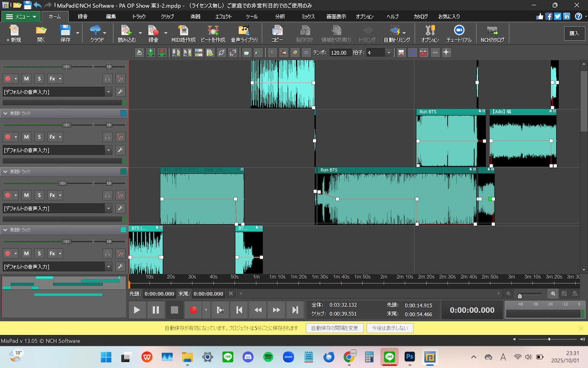Open wrench settings on turquoise-swatch track
This screenshot has width=588, height=368.
120,267
